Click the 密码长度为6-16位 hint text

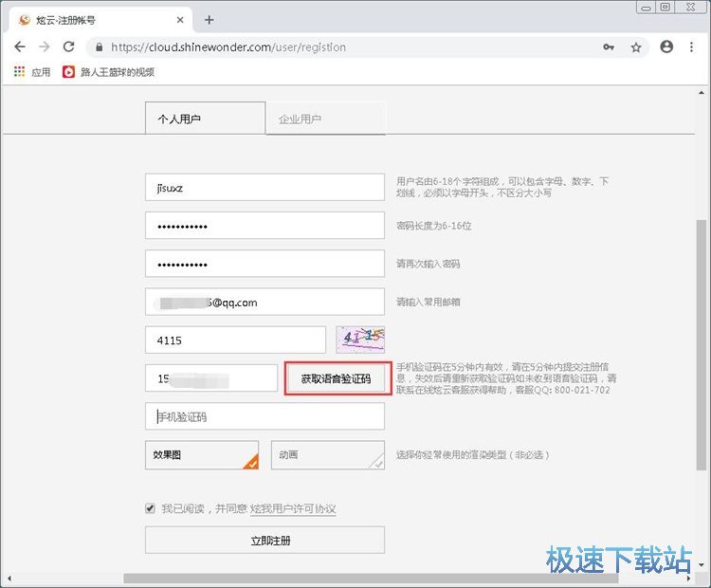coord(434,226)
